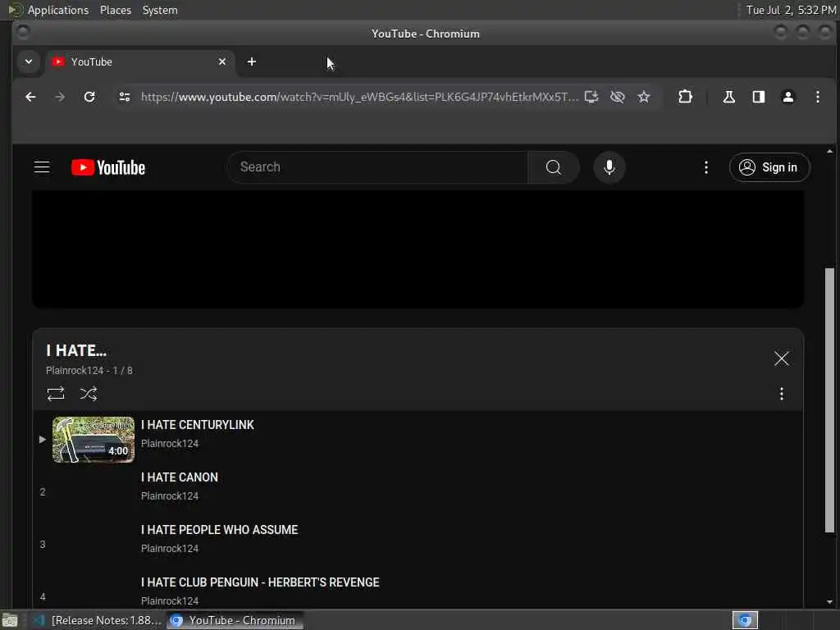Viewport: 840px width, 630px height.
Task: Click the page vertical scrollbar thumb
Action: (x=829, y=400)
